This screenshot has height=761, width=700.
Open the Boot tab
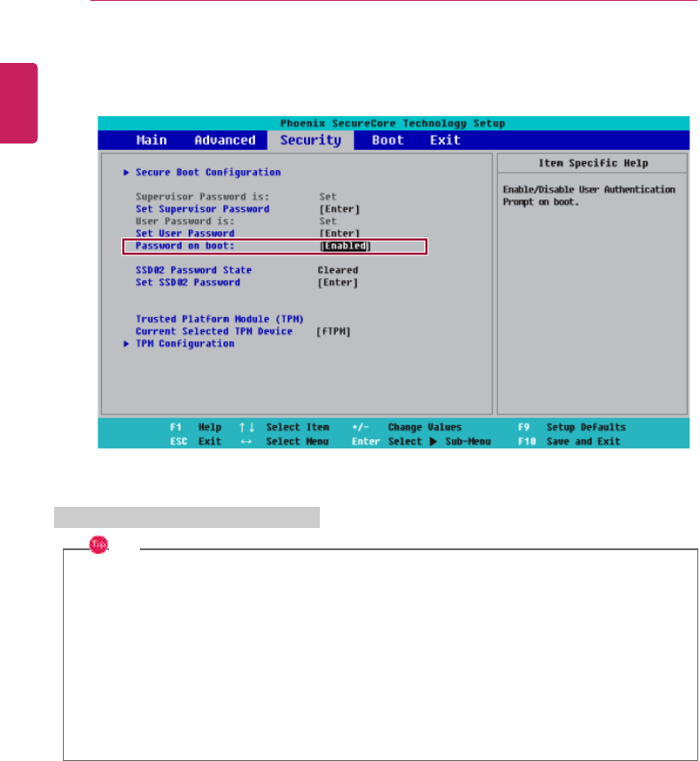point(387,140)
